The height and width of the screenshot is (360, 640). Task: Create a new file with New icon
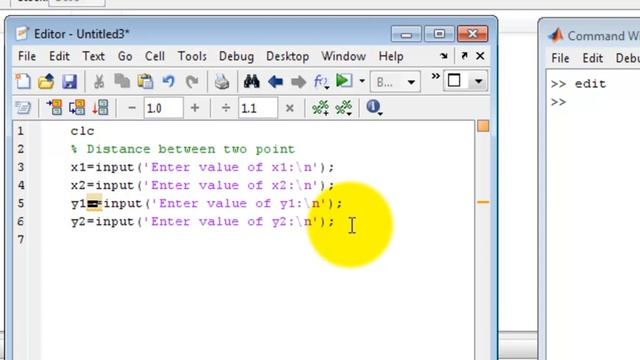pyautogui.click(x=23, y=82)
